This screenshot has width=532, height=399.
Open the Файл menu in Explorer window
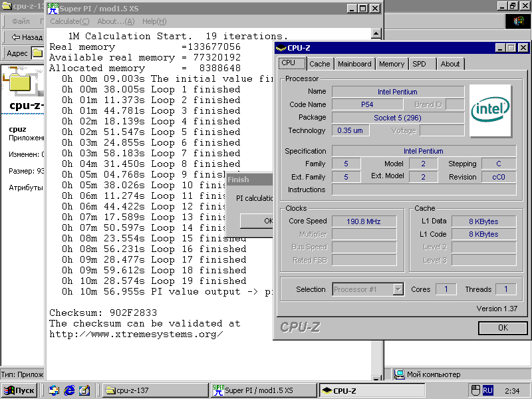point(21,21)
